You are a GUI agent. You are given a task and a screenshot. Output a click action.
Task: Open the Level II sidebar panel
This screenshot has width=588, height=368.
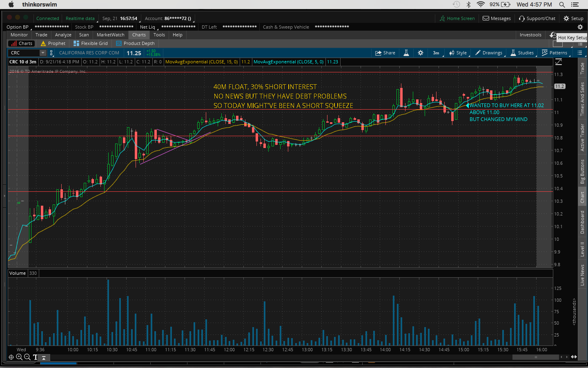coord(582,249)
